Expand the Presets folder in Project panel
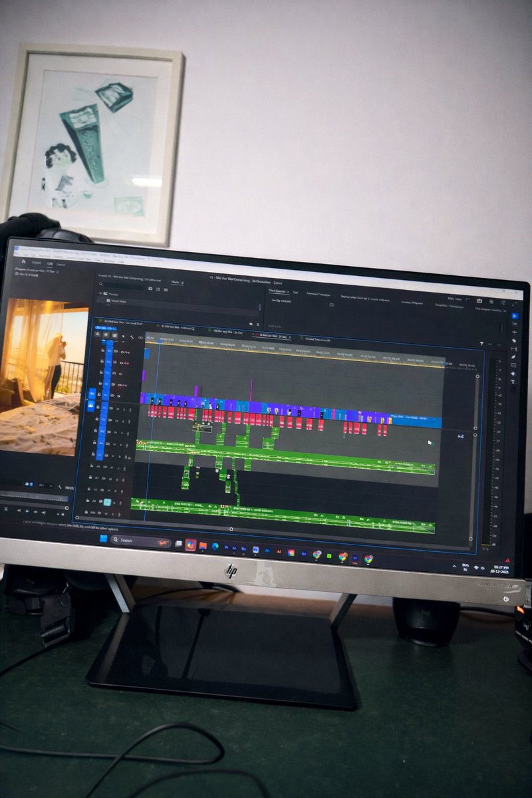The image size is (532, 798). (100, 293)
